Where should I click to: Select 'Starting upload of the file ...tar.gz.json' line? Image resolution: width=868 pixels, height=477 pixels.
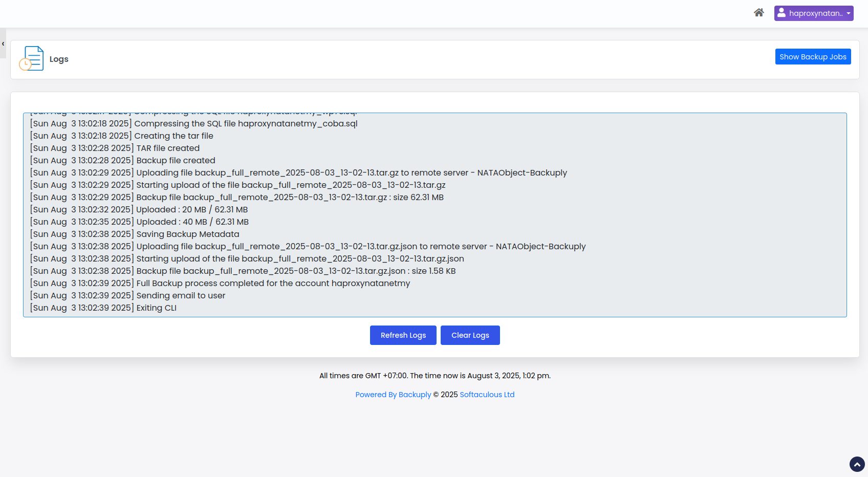click(247, 258)
